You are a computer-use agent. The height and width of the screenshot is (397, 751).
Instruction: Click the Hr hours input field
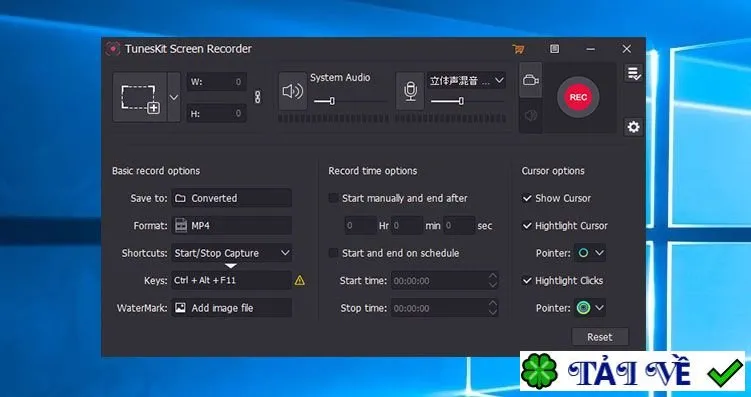pyautogui.click(x=361, y=226)
